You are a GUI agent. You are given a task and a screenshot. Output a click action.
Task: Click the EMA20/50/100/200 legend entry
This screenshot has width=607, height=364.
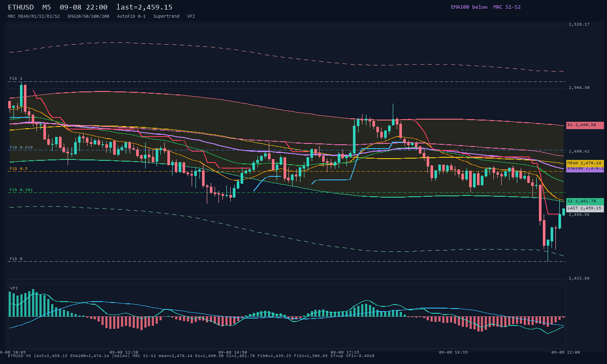pos(88,16)
